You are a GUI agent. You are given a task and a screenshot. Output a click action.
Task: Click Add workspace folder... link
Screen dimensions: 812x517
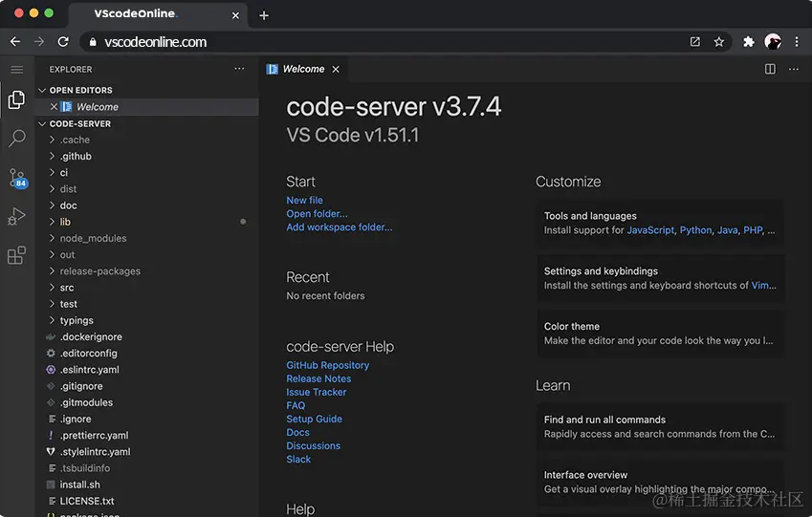340,227
